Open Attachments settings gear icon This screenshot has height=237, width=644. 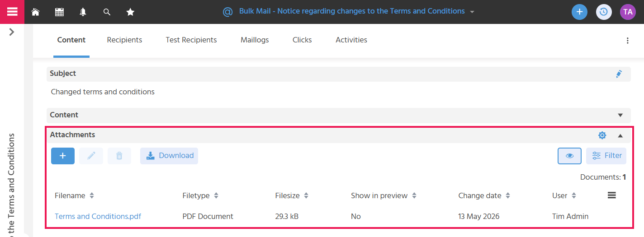tap(602, 135)
